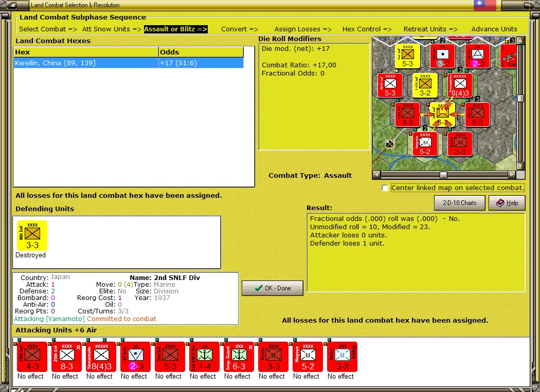This screenshot has width=540, height=392.
Task: Click the 20th Inf 5-3 counter on map
Action: click(390, 85)
